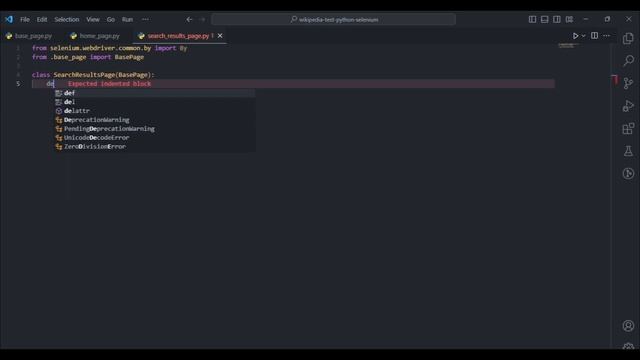The height and width of the screenshot is (360, 640).
Task: Expand the menu bar overflow ellipsis
Action: point(145,19)
